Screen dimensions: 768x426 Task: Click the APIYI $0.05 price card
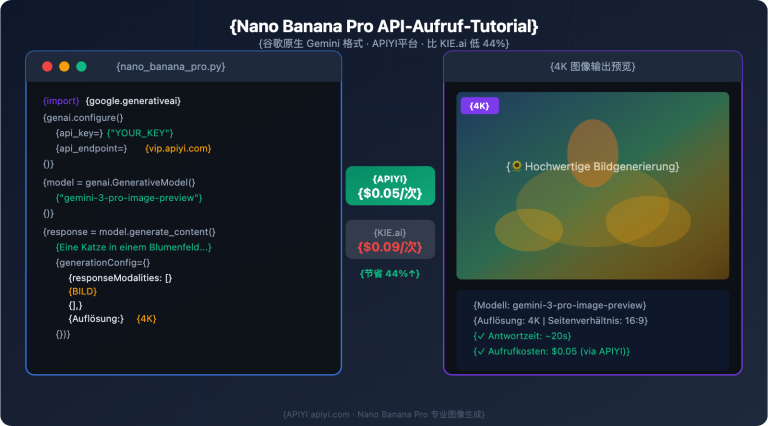(x=390, y=186)
